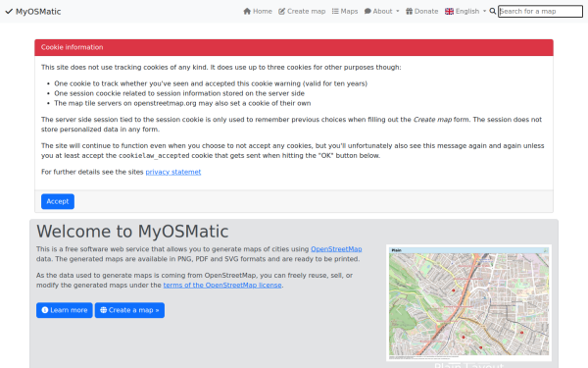Open terms of the OpenStreetMap license link
Image resolution: width=588 pixels, height=368 pixels.
[x=222, y=285]
